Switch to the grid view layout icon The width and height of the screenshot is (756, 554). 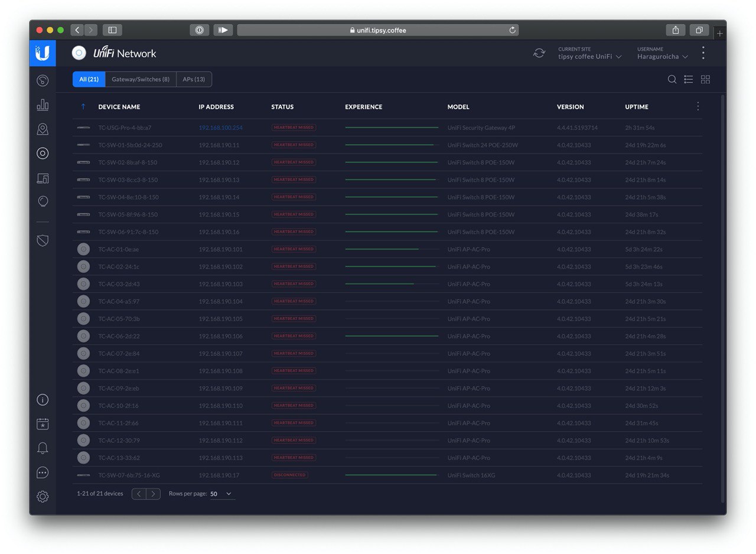[705, 79]
